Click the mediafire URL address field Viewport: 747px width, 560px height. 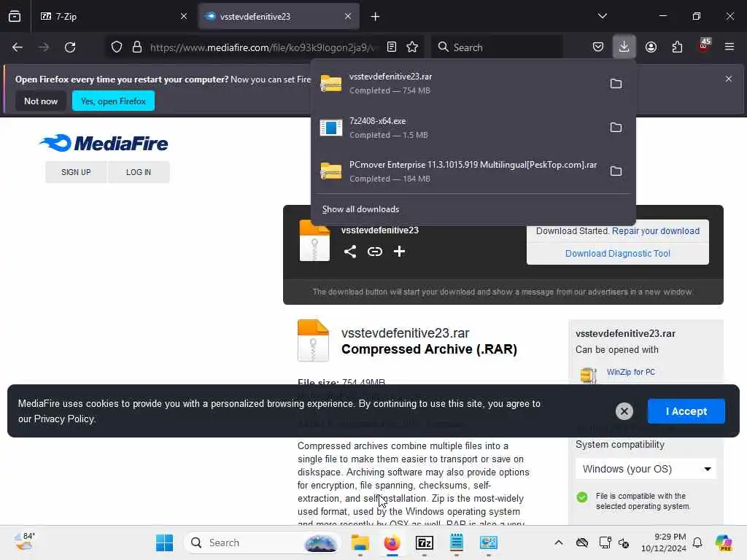pos(264,47)
